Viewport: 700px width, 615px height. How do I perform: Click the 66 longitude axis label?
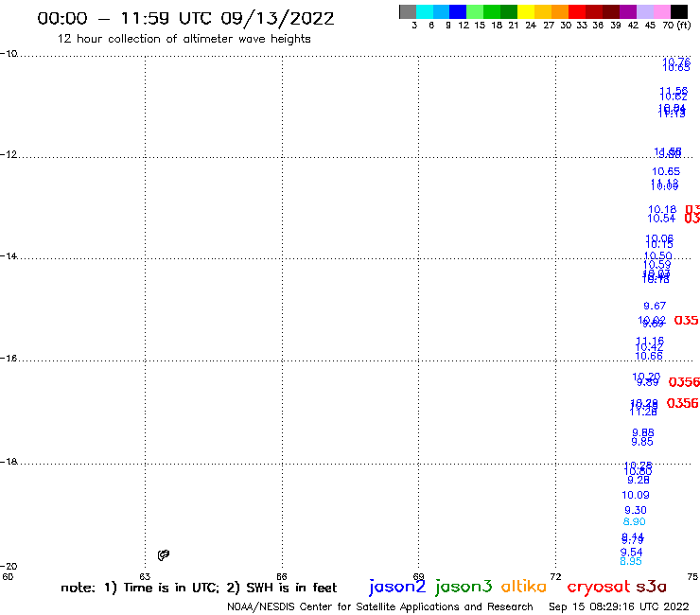coord(282,576)
